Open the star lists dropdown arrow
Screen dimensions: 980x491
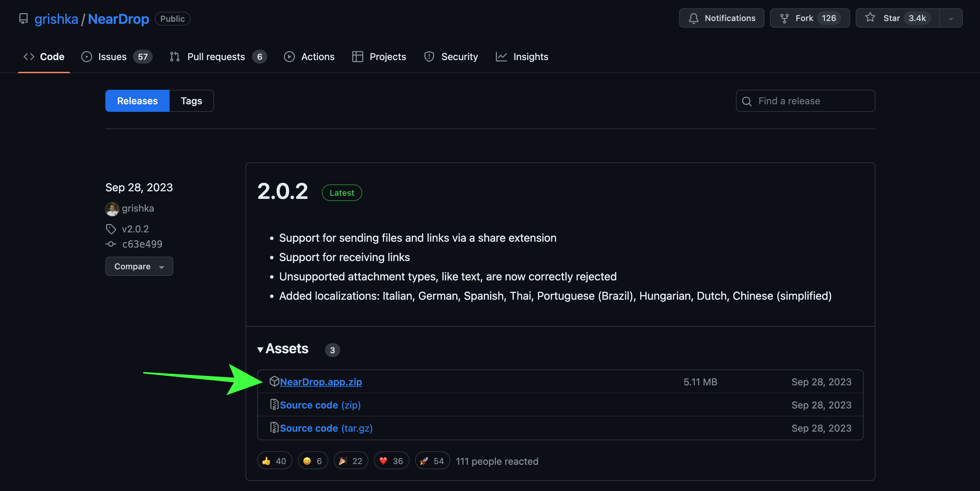[x=951, y=18]
